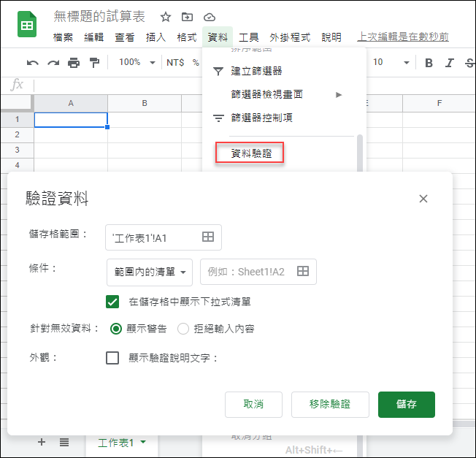Select the paint format tool

pyautogui.click(x=94, y=63)
